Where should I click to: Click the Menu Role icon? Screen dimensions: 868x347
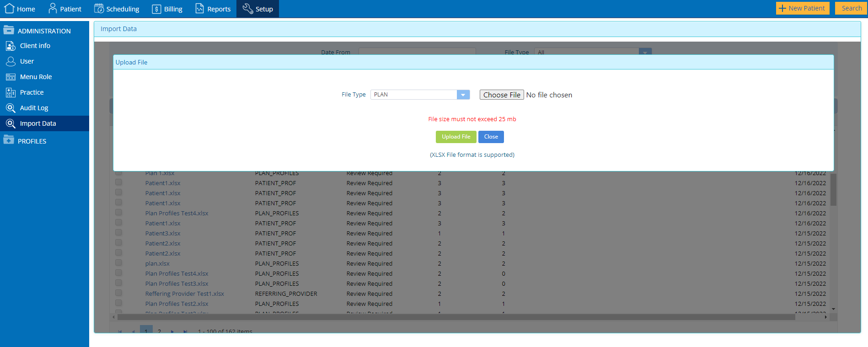click(x=11, y=77)
